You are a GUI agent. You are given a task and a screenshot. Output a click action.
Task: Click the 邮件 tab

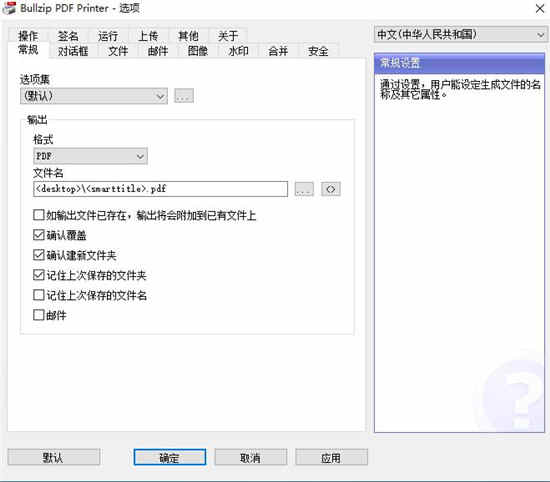tap(158, 51)
